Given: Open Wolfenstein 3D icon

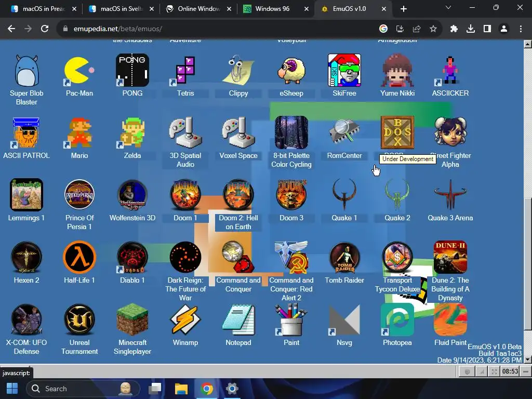Looking at the screenshot, I should coord(132,195).
